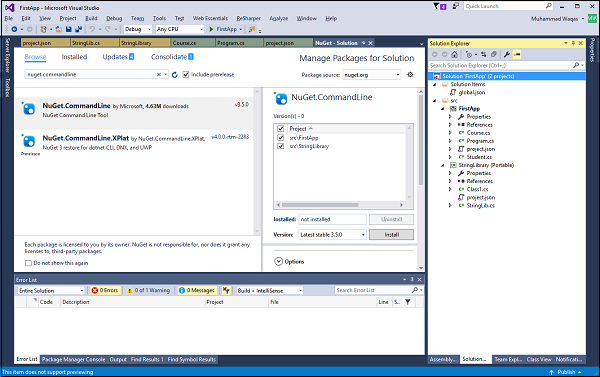
Task: Click Save All icon in toolbar
Action: [x=78, y=29]
